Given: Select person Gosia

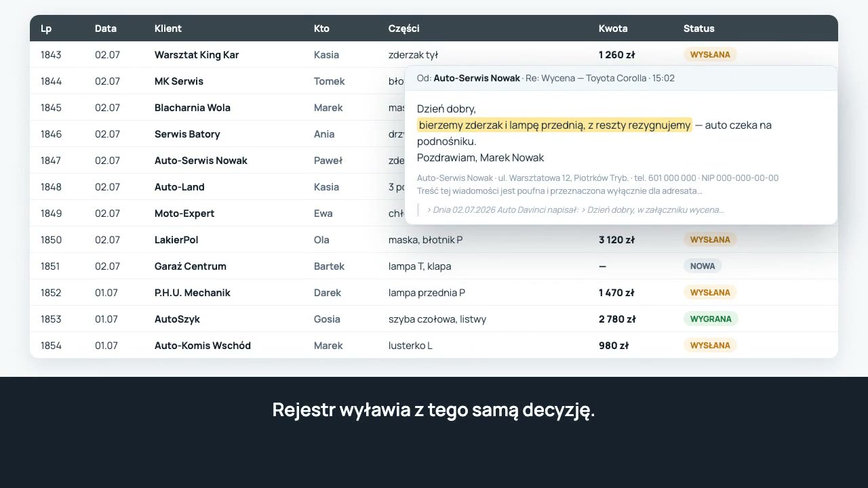Looking at the screenshot, I should pyautogui.click(x=327, y=319).
